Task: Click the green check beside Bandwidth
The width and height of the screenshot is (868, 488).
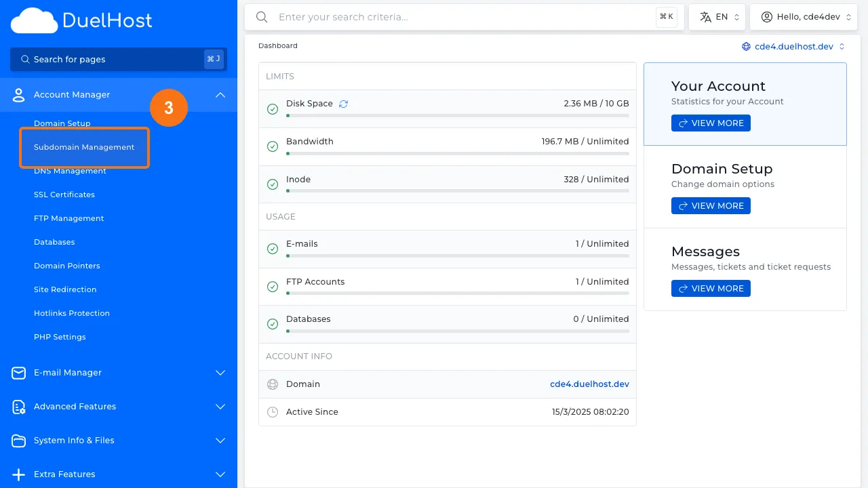Action: pos(273,146)
